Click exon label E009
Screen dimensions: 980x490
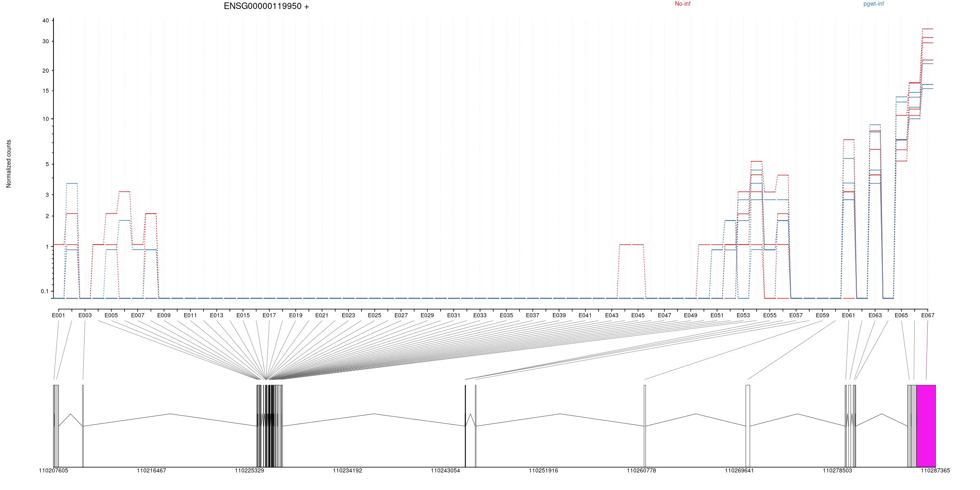(x=164, y=315)
